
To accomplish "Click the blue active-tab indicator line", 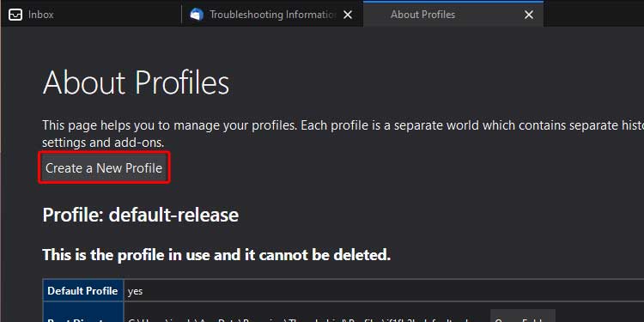I will (x=453, y=2).
